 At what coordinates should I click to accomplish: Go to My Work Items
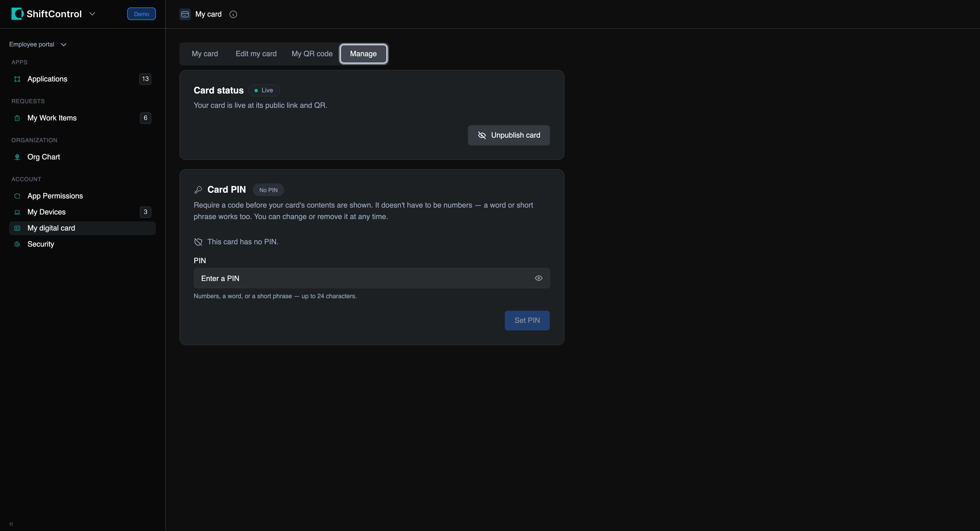tap(82, 118)
